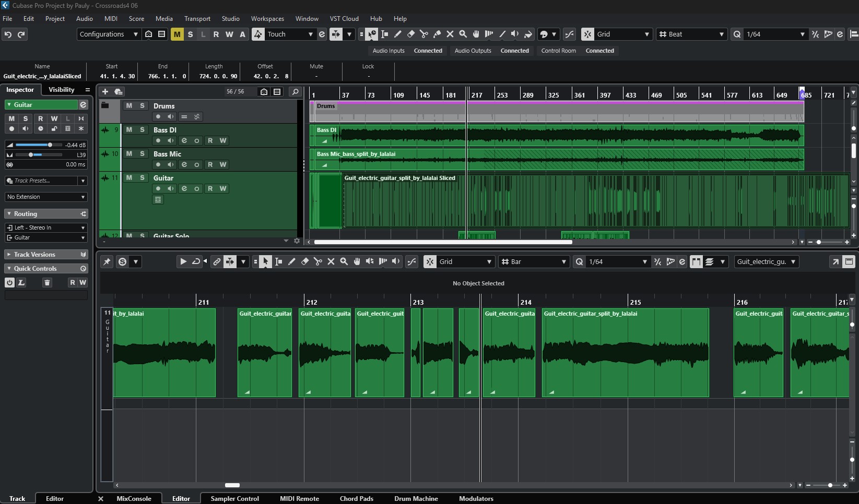Open the Project menu

coord(55,18)
